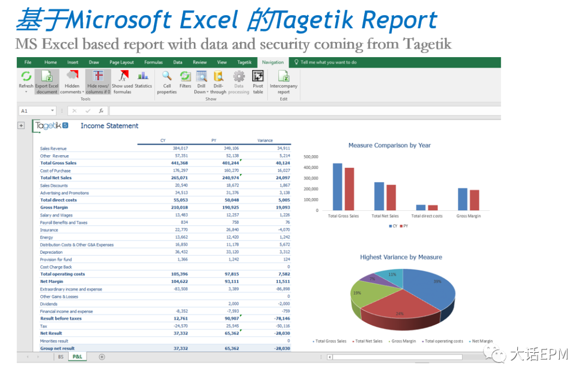588x380 pixels.
Task: Click the Drill Down icon
Action: pos(201,76)
